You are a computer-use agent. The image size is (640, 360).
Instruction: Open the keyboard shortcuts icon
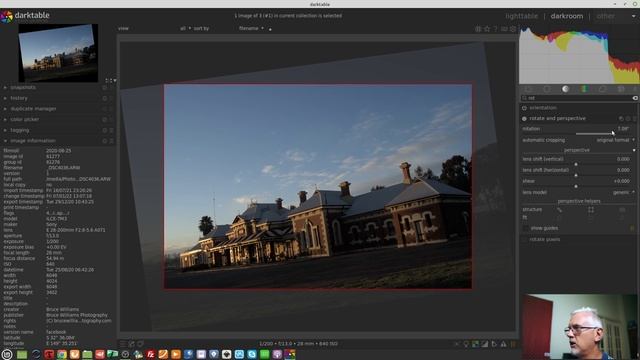(x=504, y=29)
